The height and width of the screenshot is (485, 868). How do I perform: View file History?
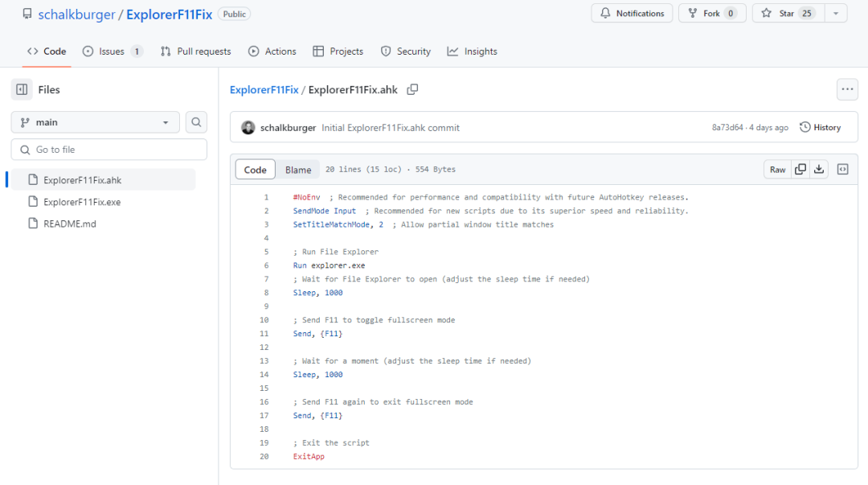[821, 128]
